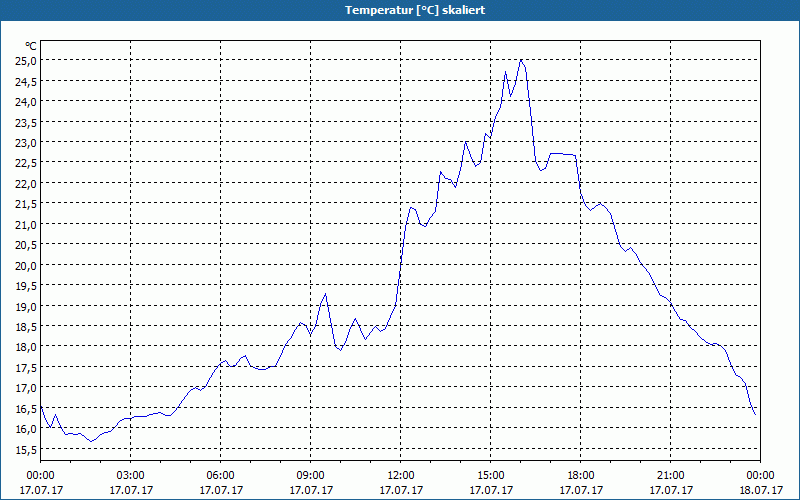Click the 17.07.17 date under 21:00
This screenshot has width=800, height=500.
point(671,490)
